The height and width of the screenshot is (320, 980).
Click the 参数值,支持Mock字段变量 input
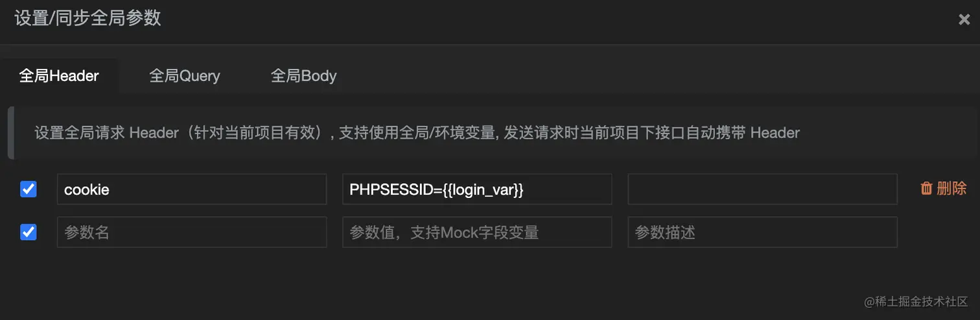coord(477,232)
